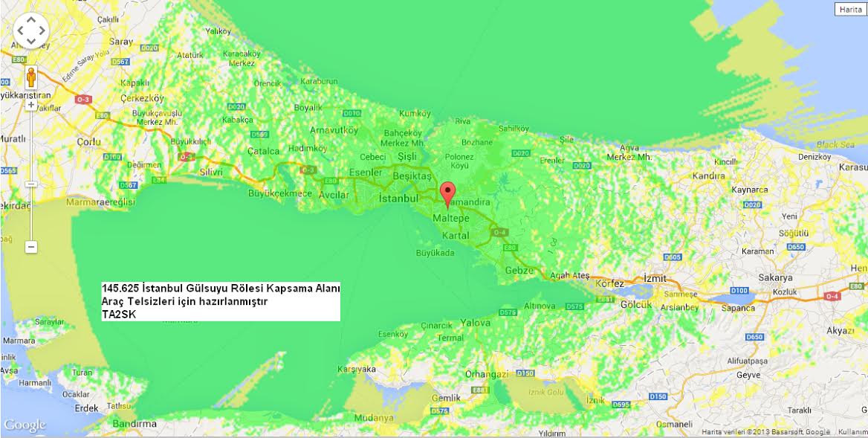This screenshot has width=868, height=438.
Task: Click the D010 road shield near Boyalık
Action: (x=352, y=114)
